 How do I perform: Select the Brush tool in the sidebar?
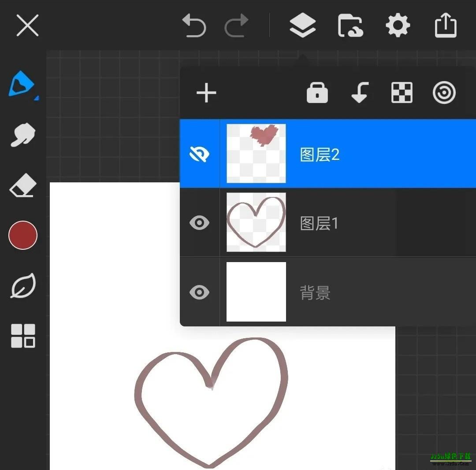pyautogui.click(x=22, y=84)
